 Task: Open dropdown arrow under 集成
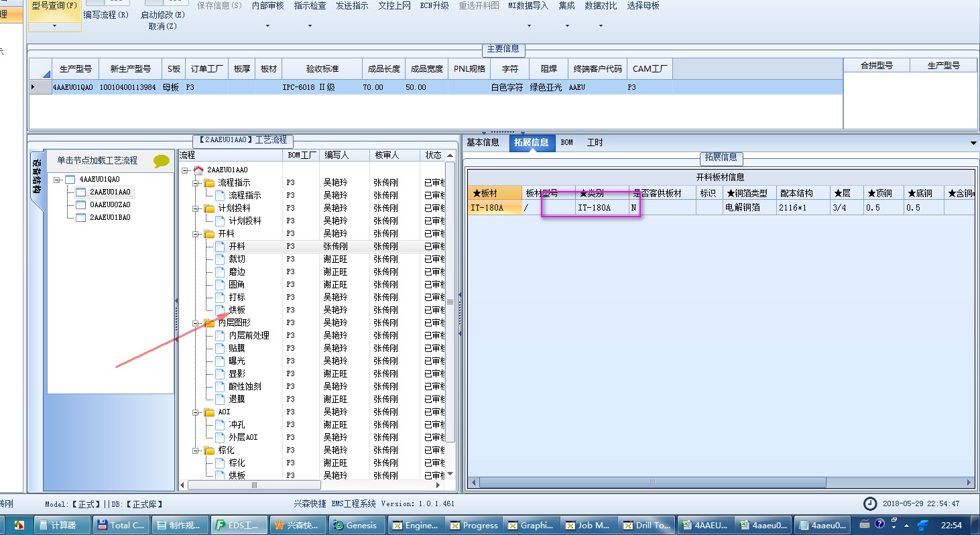[x=567, y=26]
